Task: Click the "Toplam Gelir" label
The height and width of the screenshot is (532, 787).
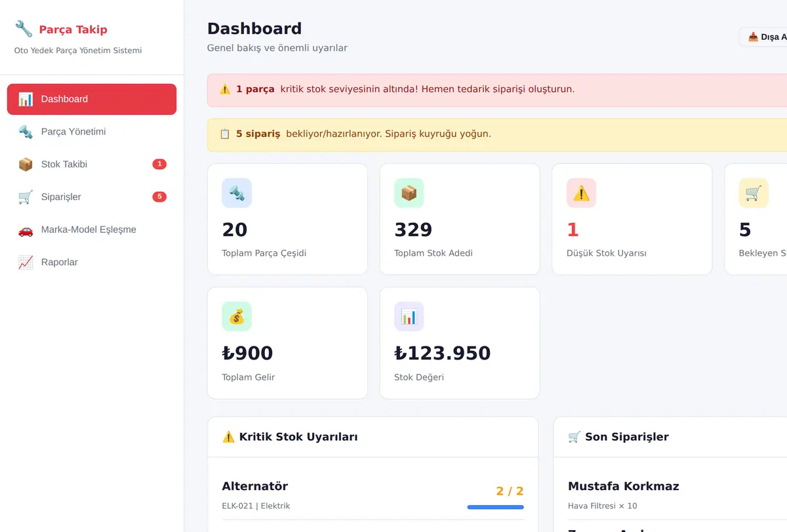Action: (249, 377)
